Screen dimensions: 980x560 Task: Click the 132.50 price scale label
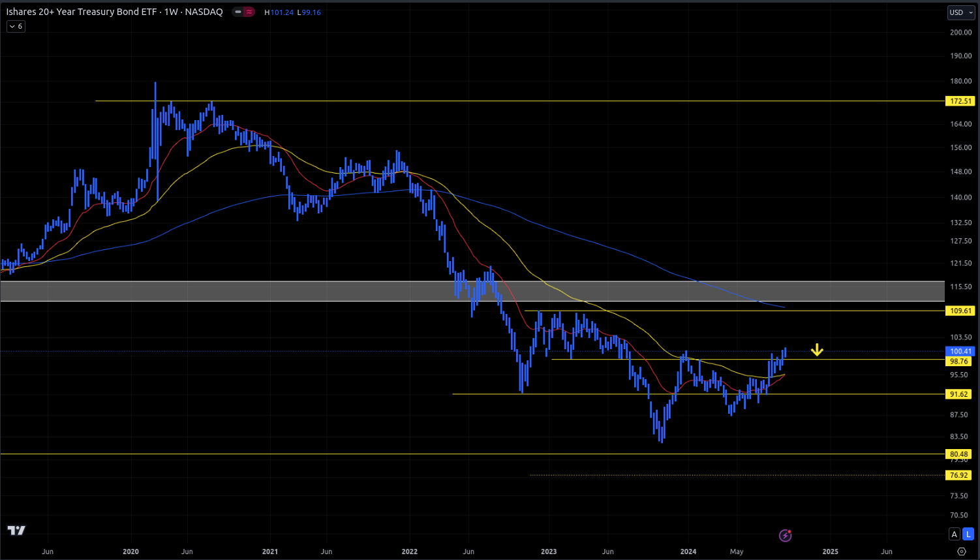click(x=961, y=223)
